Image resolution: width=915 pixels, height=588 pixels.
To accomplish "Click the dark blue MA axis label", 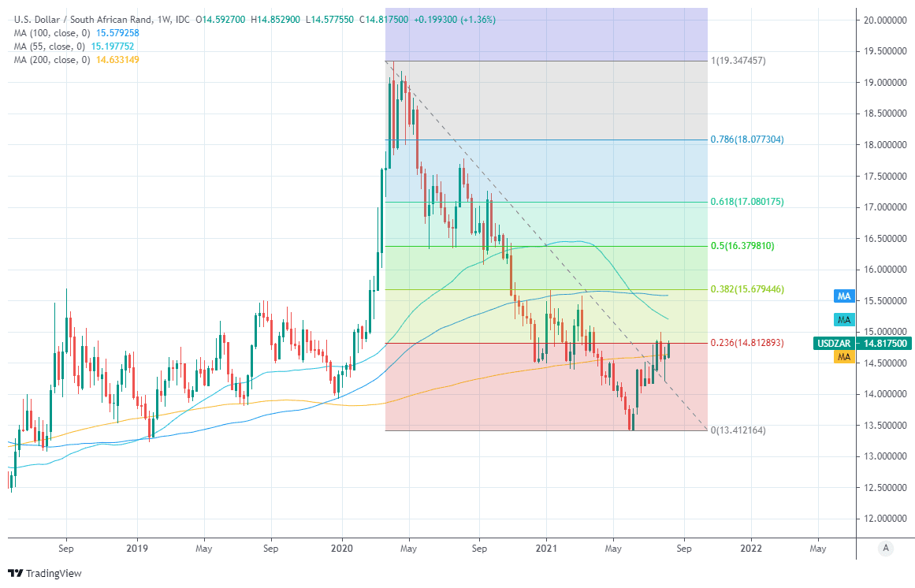I will click(x=843, y=296).
